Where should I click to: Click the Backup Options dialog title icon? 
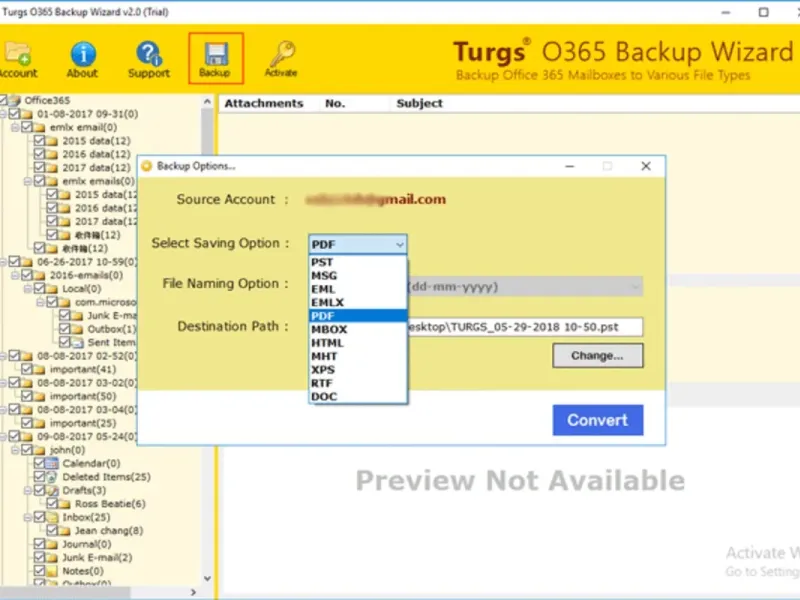click(147, 166)
